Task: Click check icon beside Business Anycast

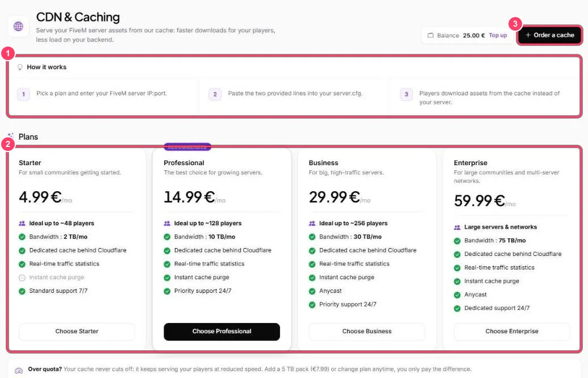Action: click(x=312, y=291)
